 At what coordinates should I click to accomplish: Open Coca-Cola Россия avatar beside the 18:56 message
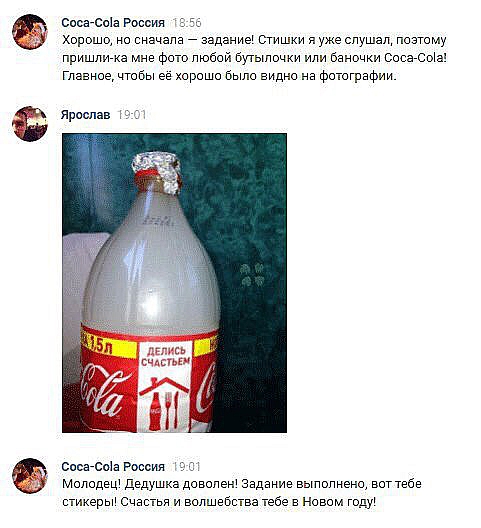pyautogui.click(x=30, y=32)
